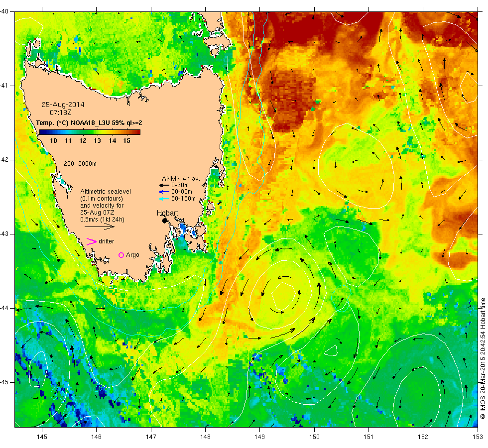Viewport: 488px width, 448px height.
Task: Click the longitude axis label 150
Action: coord(314,437)
